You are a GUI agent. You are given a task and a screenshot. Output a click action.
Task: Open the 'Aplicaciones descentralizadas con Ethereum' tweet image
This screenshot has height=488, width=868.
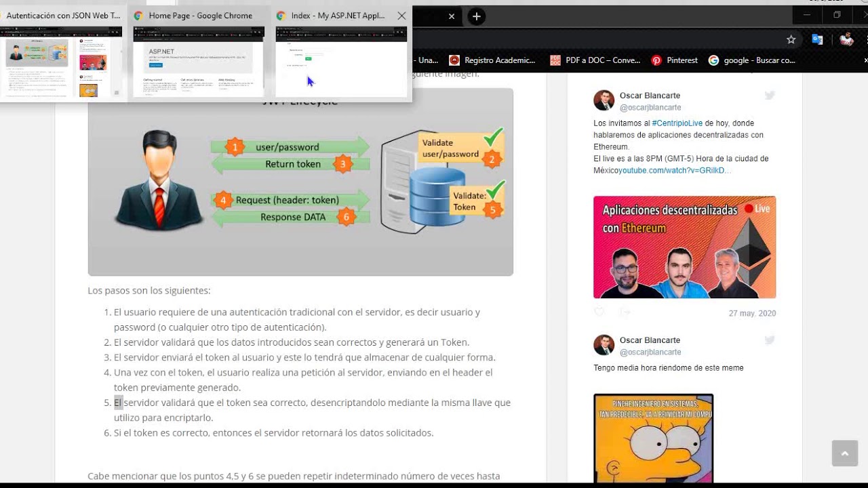point(684,247)
